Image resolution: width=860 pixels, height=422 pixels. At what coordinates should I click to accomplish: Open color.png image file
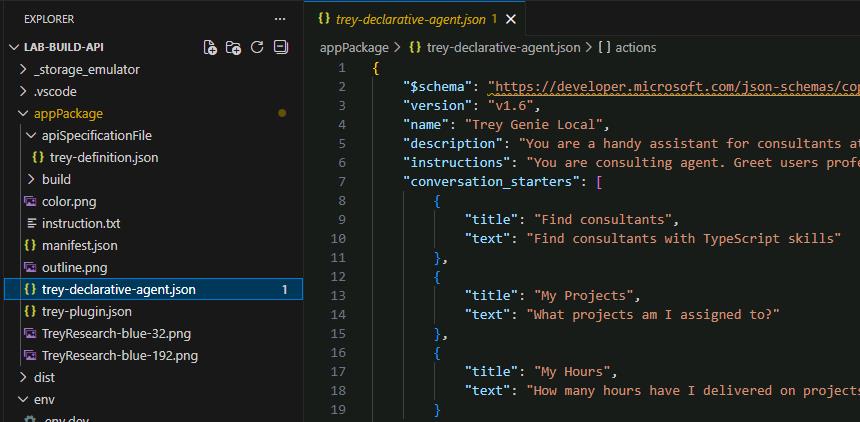69,201
